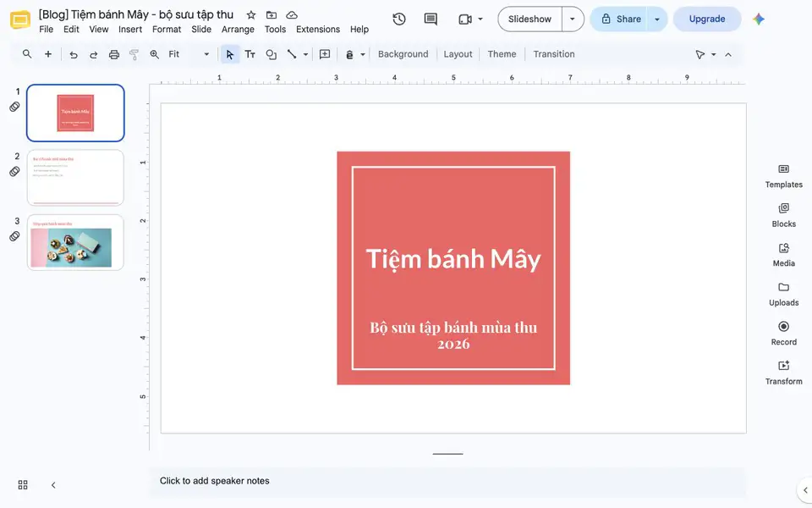Expand the Share options arrow
The image size is (812, 508).
tap(657, 19)
